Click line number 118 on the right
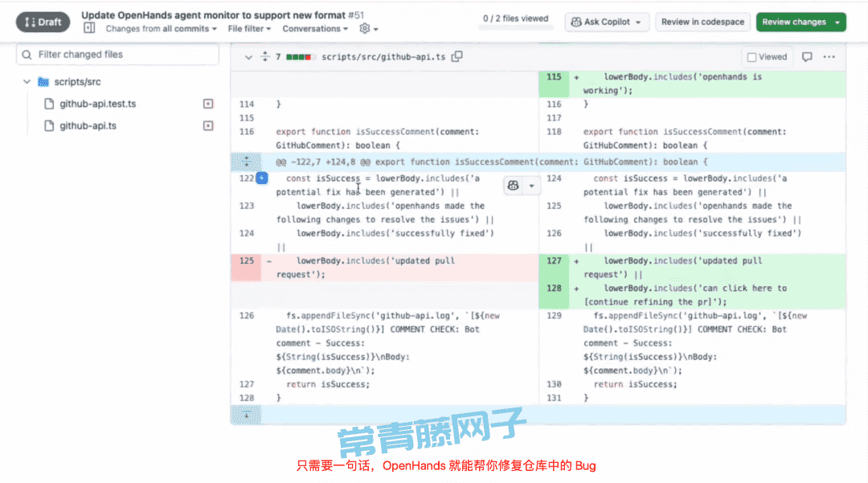The image size is (868, 483). tap(554, 132)
